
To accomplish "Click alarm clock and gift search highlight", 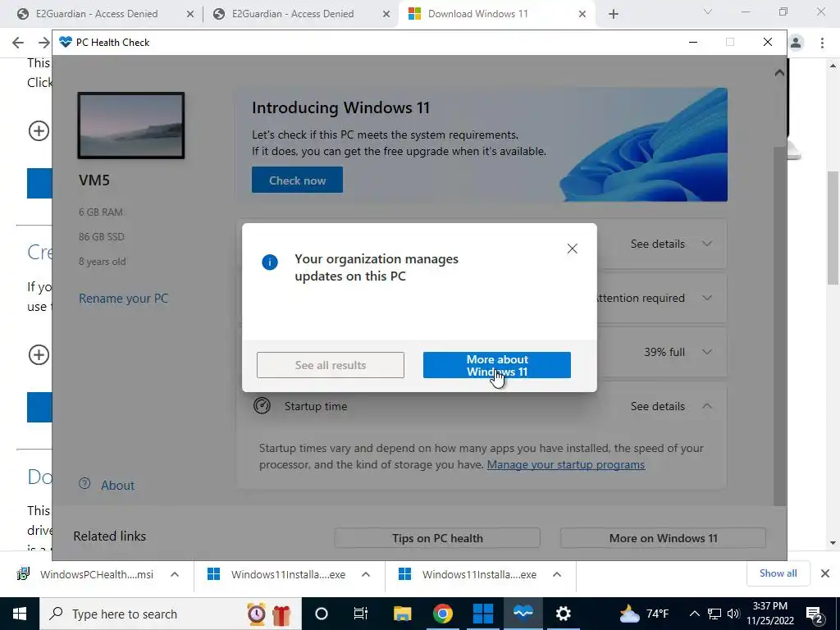I will [269, 614].
